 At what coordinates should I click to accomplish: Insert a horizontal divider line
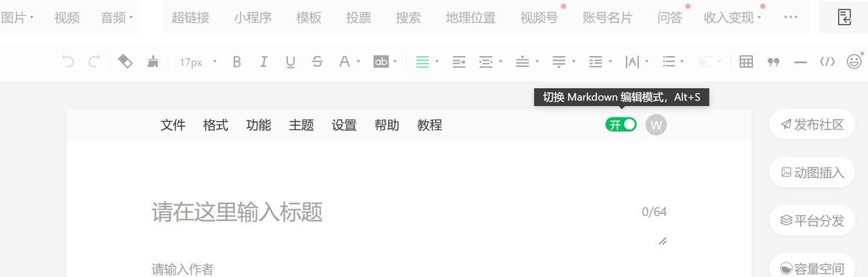801,62
